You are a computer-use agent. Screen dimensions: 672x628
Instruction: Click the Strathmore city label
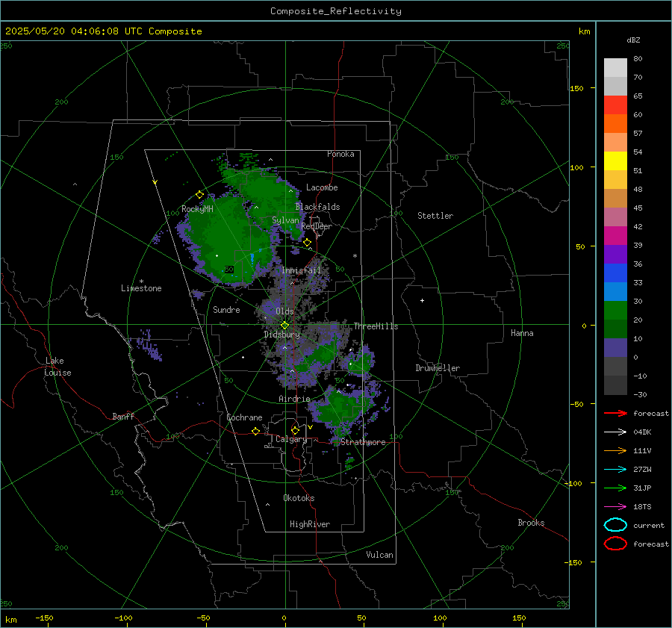(363, 442)
